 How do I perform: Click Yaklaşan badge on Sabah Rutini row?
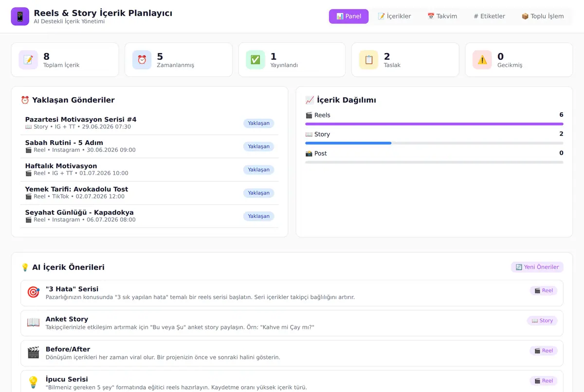pos(258,146)
